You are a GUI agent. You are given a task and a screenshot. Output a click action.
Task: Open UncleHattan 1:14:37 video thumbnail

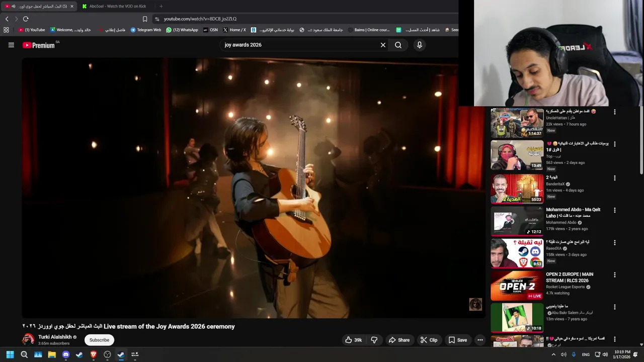click(x=517, y=123)
